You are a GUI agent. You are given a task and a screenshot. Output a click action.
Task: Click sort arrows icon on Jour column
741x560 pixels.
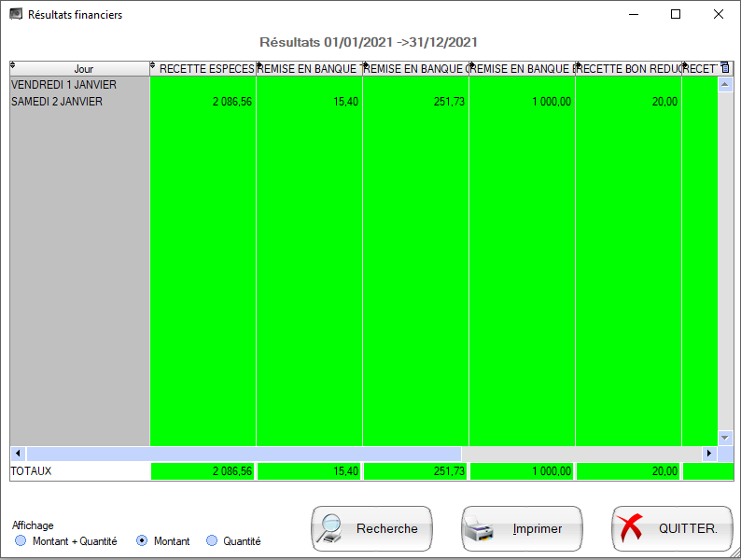coord(13,66)
